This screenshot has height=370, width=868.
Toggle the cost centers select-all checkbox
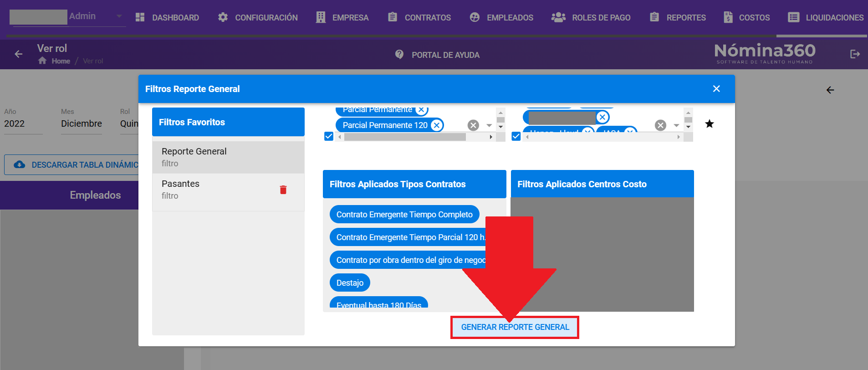pyautogui.click(x=516, y=136)
